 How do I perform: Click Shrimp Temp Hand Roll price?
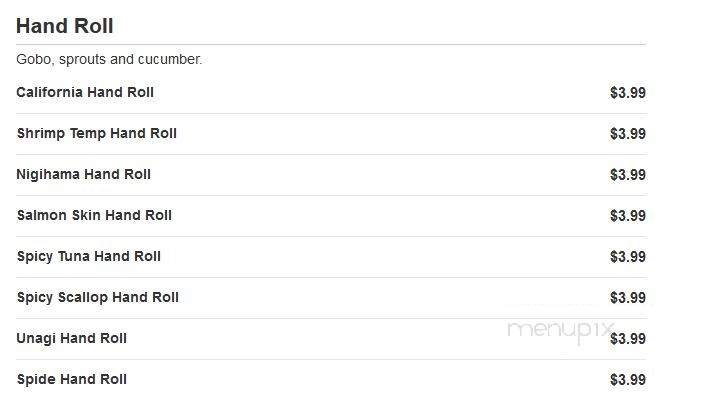pos(628,134)
